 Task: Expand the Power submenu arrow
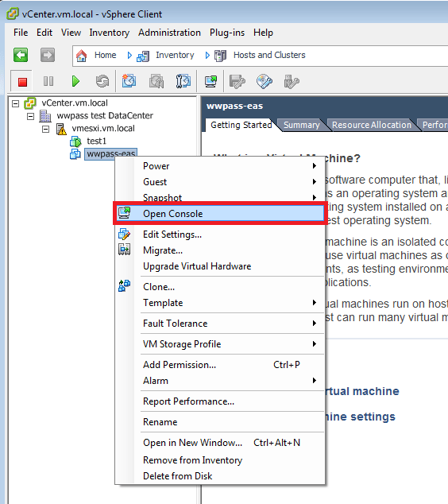pyautogui.click(x=315, y=166)
